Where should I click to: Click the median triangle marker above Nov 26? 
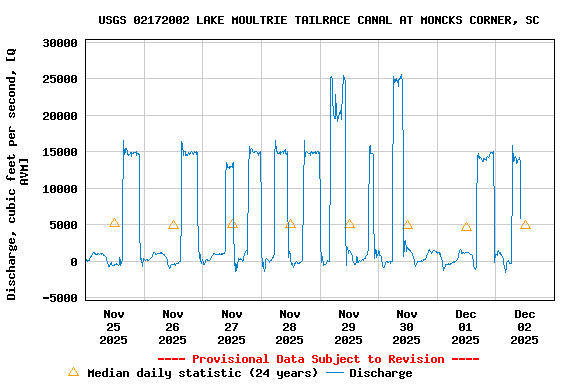[173, 225]
